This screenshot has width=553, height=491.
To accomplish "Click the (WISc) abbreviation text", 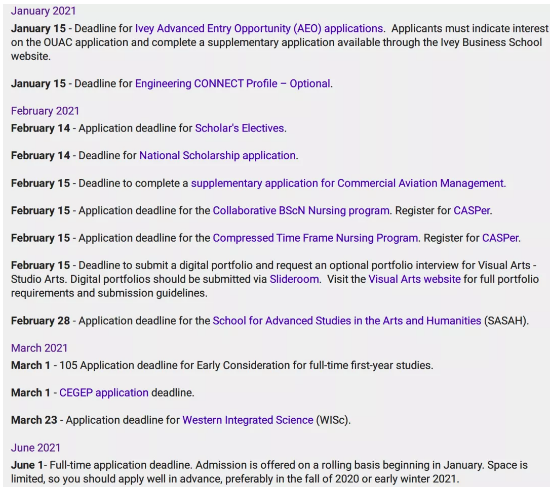I will [333, 420].
